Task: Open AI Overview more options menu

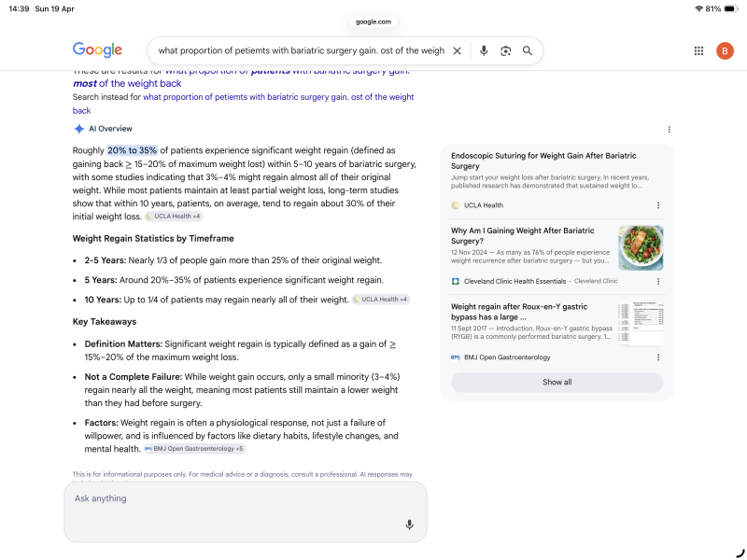Action: coord(669,130)
